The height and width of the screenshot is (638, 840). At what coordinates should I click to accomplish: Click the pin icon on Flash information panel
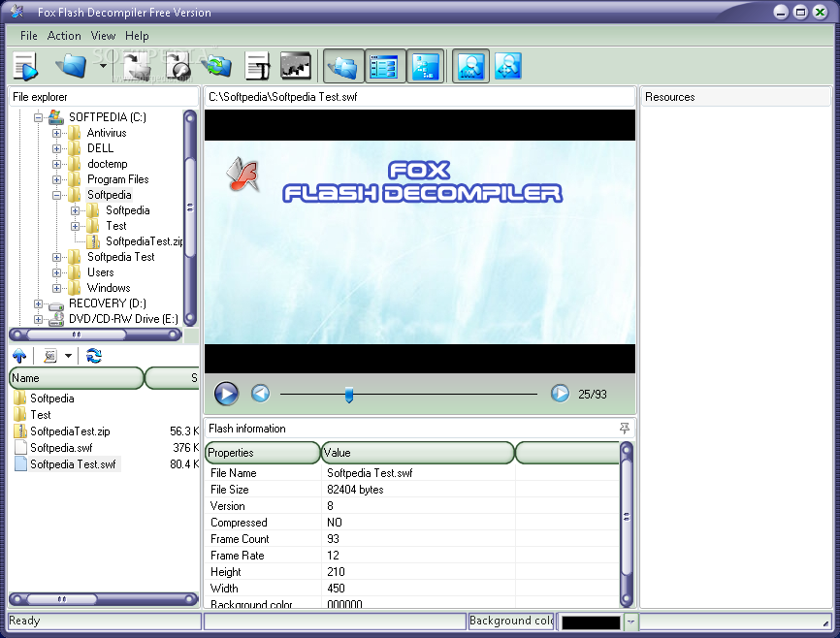624,428
